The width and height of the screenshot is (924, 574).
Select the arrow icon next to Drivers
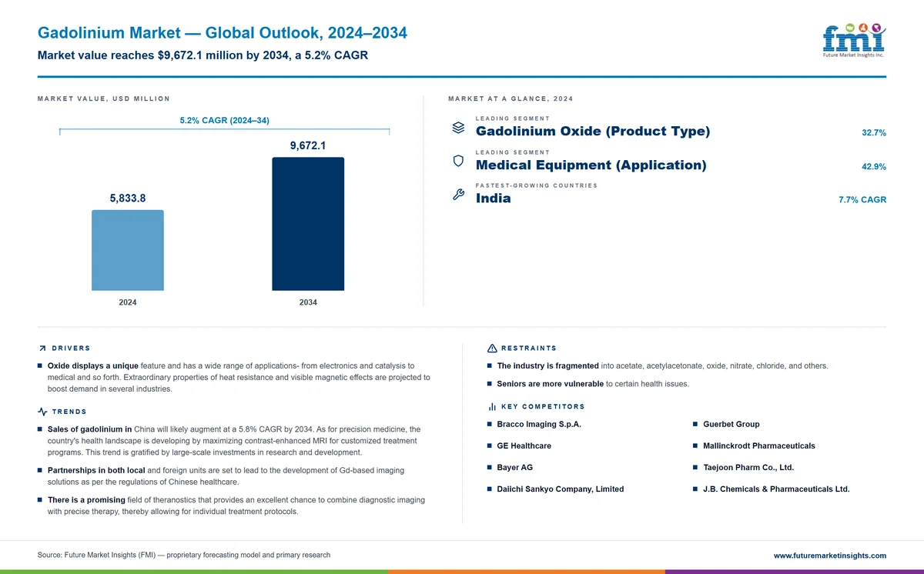pyautogui.click(x=42, y=349)
